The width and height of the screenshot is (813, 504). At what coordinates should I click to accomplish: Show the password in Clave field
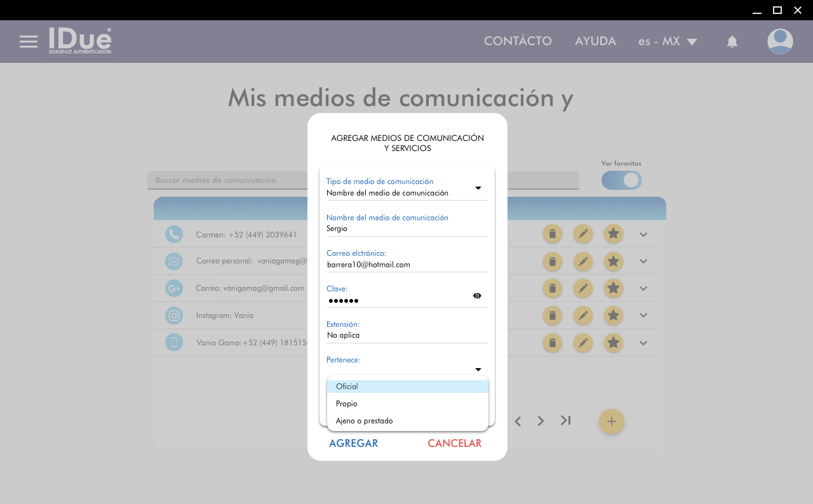477,296
